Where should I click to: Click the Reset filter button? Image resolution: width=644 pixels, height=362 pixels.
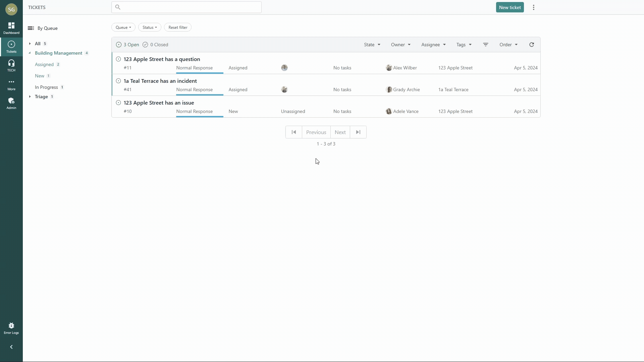[178, 27]
